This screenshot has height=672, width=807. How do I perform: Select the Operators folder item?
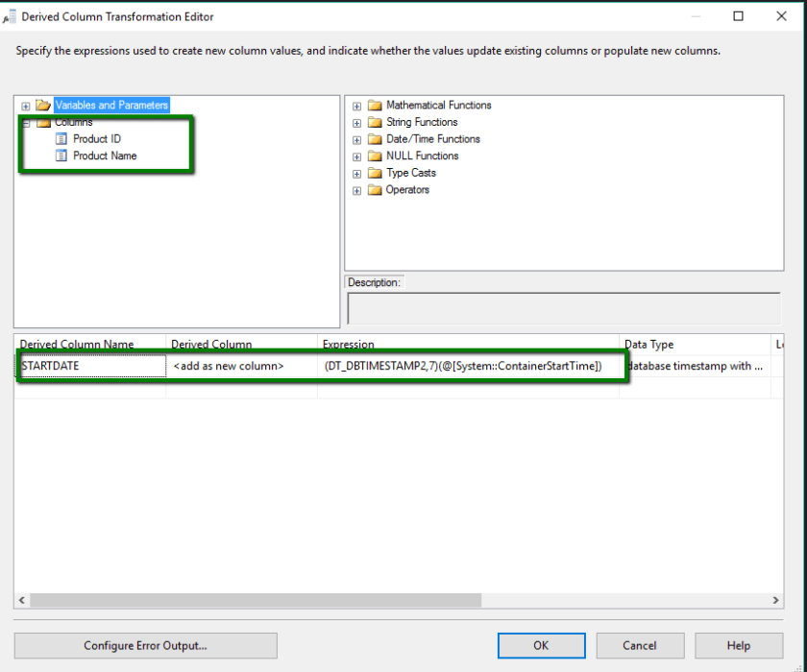(x=407, y=190)
